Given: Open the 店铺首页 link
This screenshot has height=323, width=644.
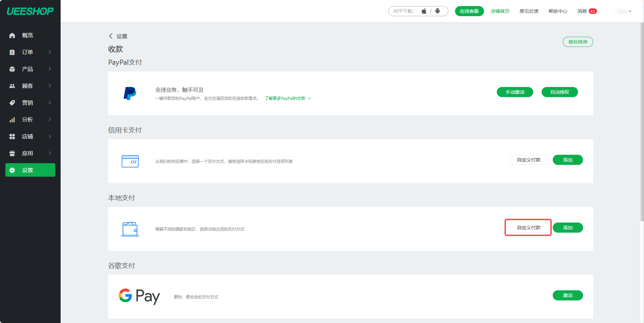Looking at the screenshot, I should click(x=500, y=11).
